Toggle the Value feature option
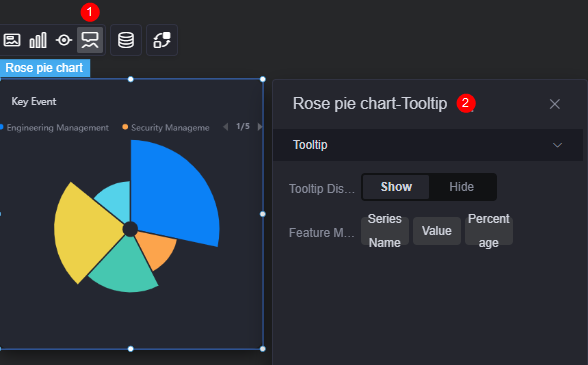The image size is (588, 365). pos(437,231)
